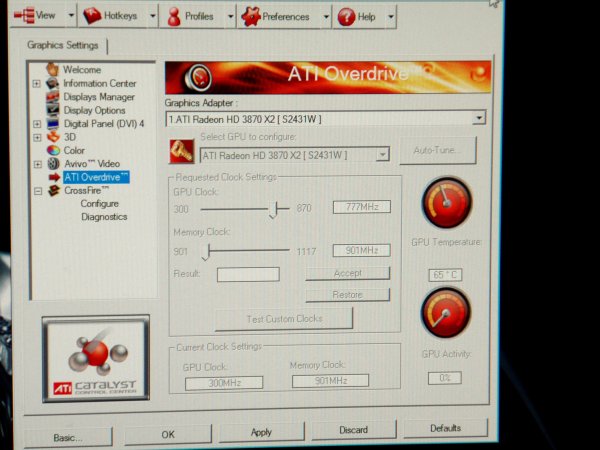The width and height of the screenshot is (600, 450).
Task: Click the GPU Activity gauge
Action: pyautogui.click(x=445, y=313)
